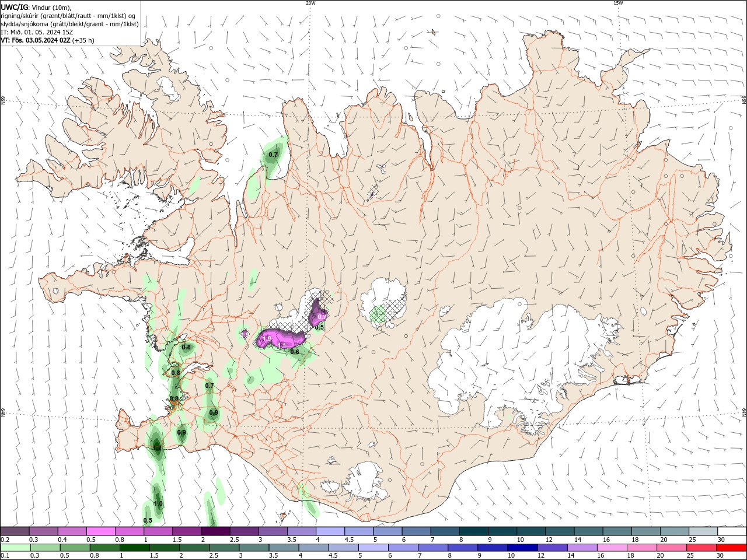The image size is (747, 560).
Task: Select the bright red 30 rain legend swatch
Action: coord(731,548)
